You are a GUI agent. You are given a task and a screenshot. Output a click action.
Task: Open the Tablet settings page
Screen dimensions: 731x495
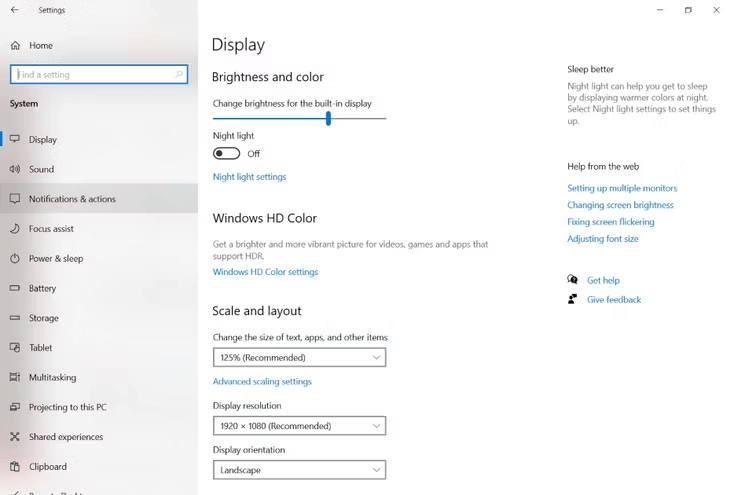pyautogui.click(x=99, y=348)
